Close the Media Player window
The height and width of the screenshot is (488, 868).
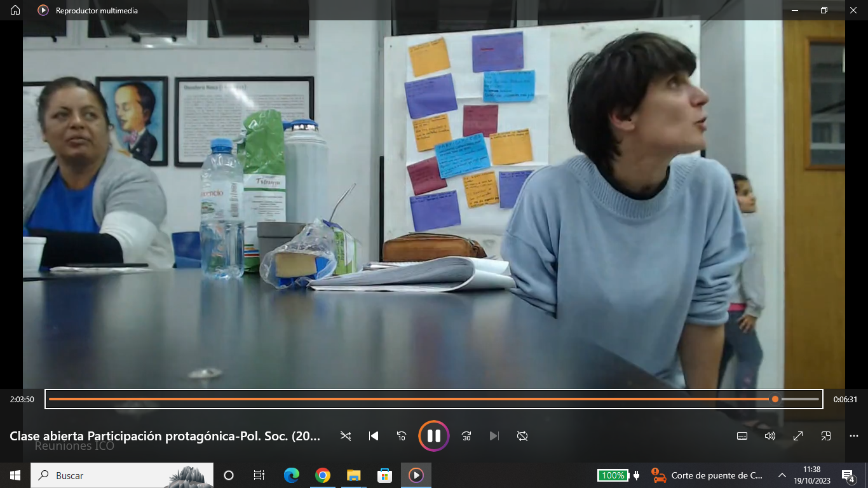tap(853, 10)
